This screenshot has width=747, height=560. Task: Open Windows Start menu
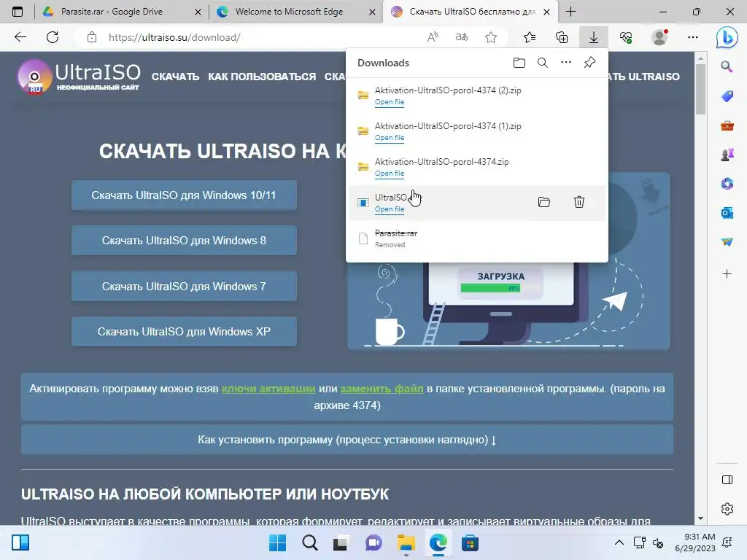point(277,542)
